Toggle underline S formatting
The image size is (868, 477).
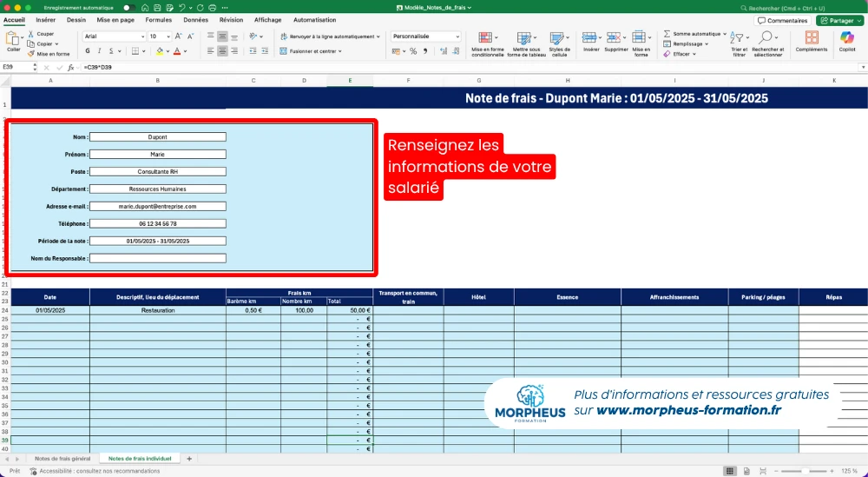pos(111,51)
